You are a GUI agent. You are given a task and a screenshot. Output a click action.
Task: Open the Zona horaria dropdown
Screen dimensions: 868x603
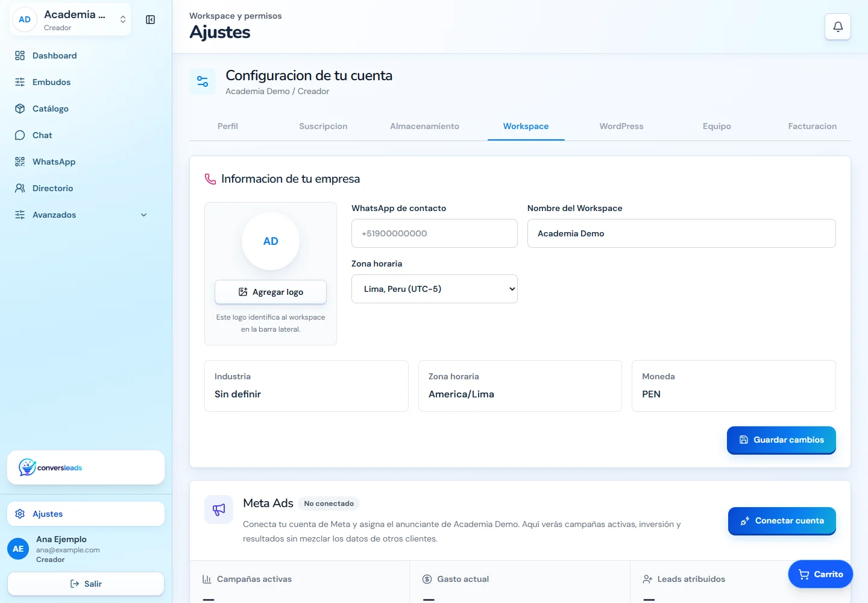435,289
